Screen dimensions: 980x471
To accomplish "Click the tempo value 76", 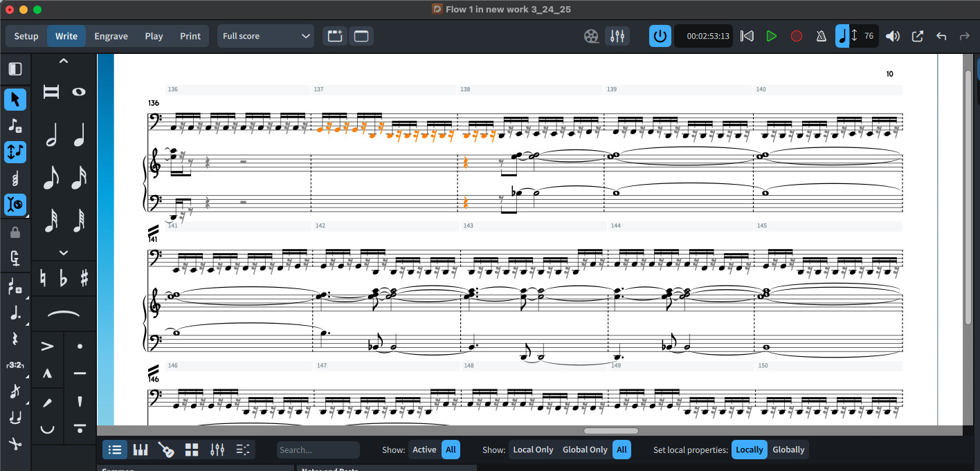I will coord(869,36).
